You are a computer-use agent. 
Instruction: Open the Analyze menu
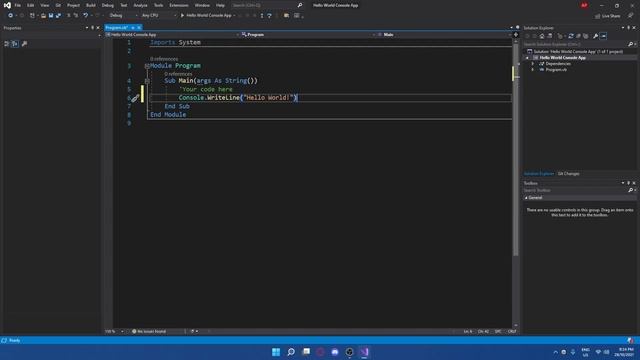pyautogui.click(x=140, y=5)
